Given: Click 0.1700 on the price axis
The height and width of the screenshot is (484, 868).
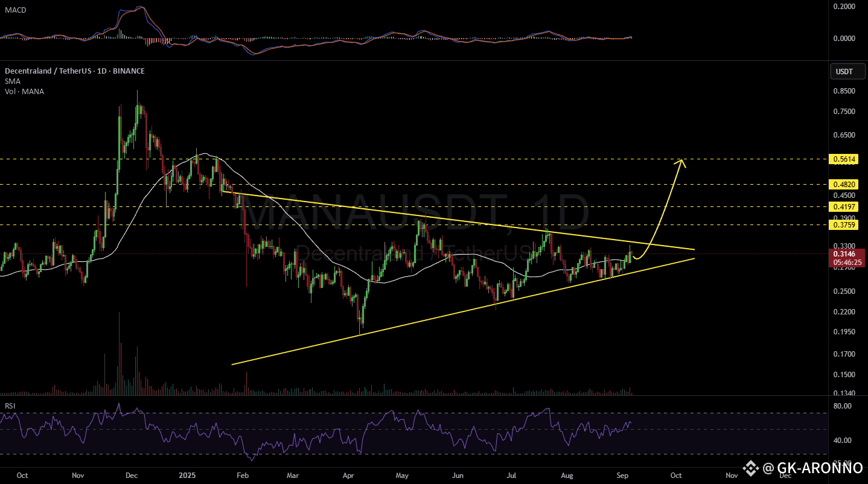Looking at the screenshot, I should [844, 354].
